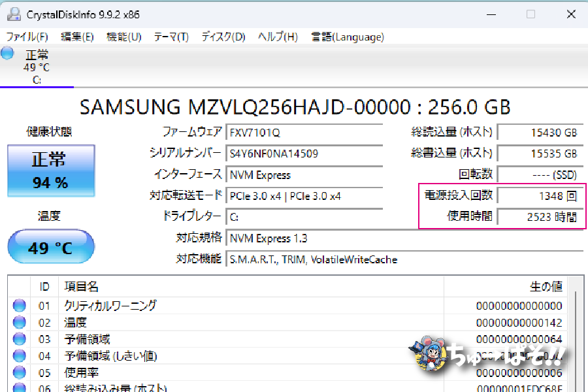The width and height of the screenshot is (588, 392).
Task: Open the 編集(E) menu
Action: (77, 37)
